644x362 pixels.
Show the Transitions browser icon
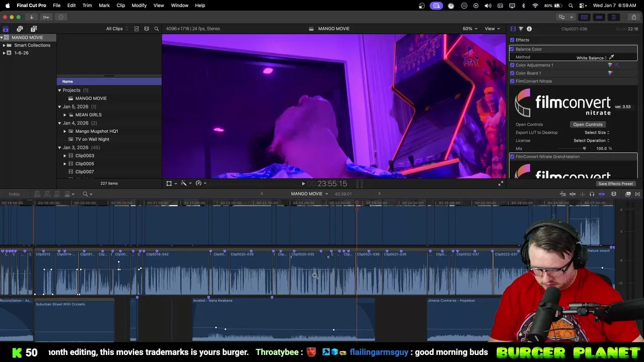pos(637,194)
